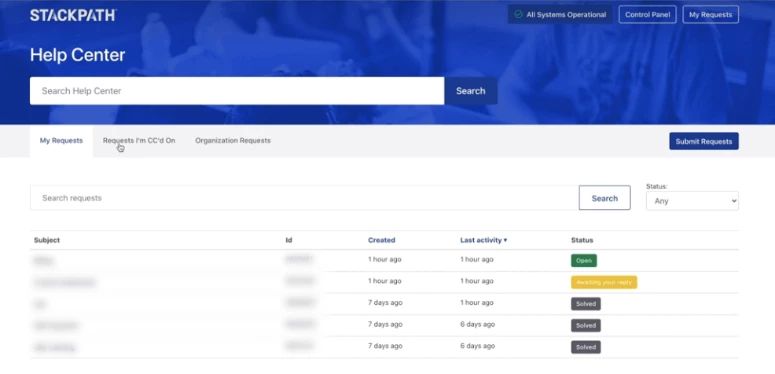Select the My Requests tab
The width and height of the screenshot is (775, 374).
tap(61, 141)
